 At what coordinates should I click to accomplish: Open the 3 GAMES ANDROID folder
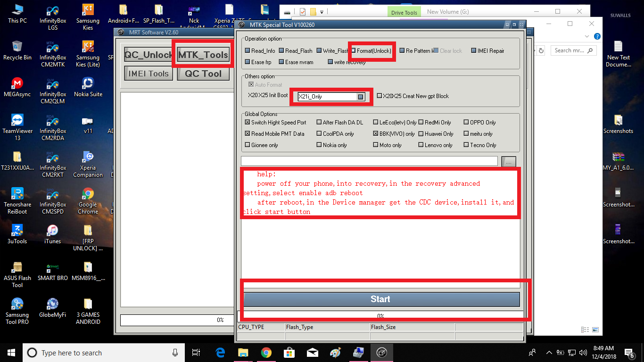pos(88,311)
